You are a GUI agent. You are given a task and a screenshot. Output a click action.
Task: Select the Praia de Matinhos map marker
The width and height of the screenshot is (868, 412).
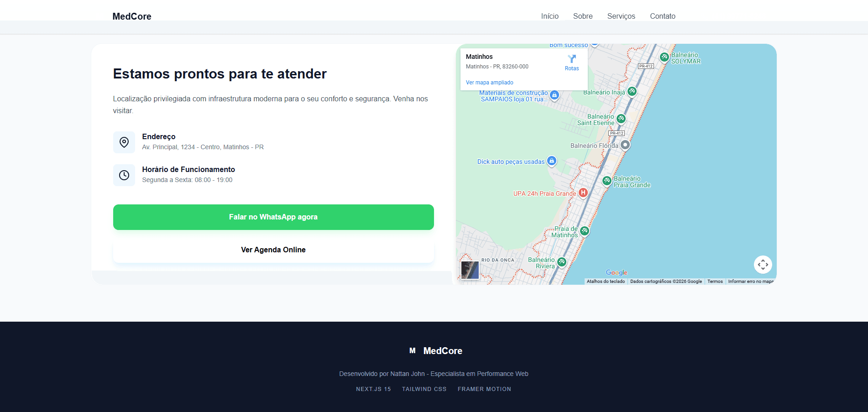[585, 231]
